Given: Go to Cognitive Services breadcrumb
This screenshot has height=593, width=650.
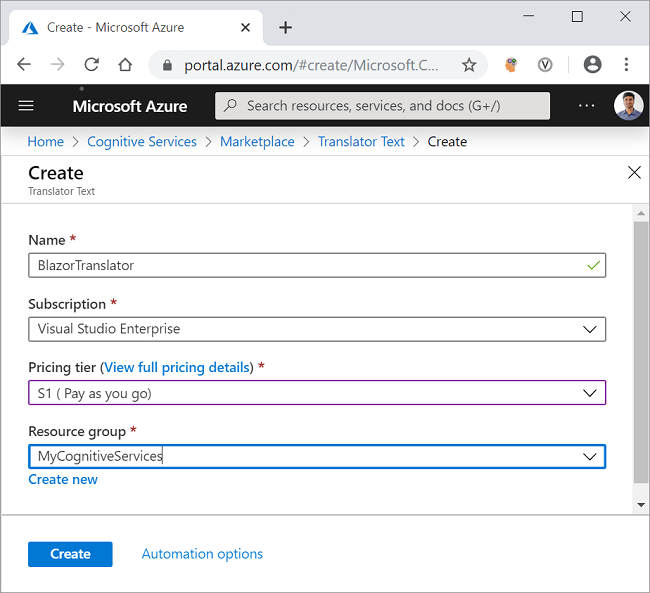Looking at the screenshot, I should [142, 142].
